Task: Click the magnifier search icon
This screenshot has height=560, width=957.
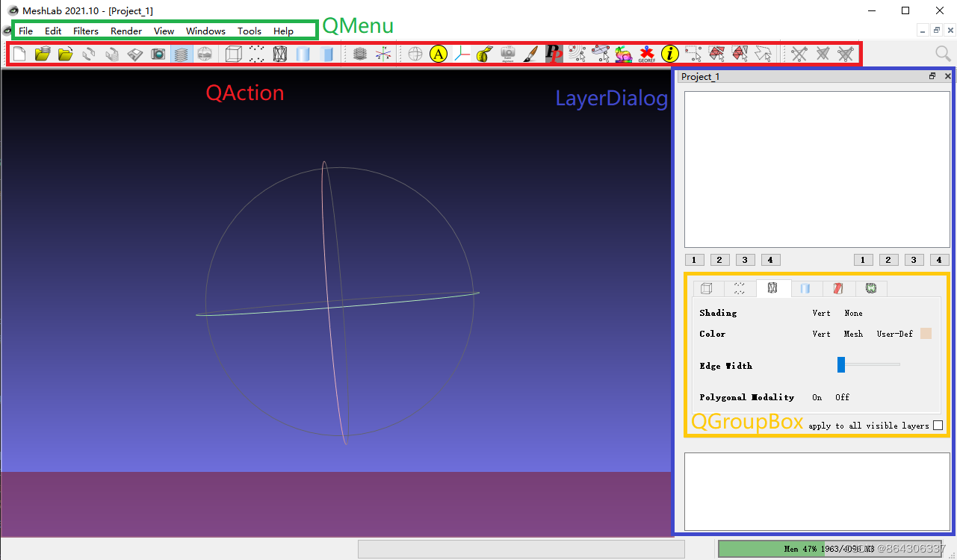Action: [944, 54]
